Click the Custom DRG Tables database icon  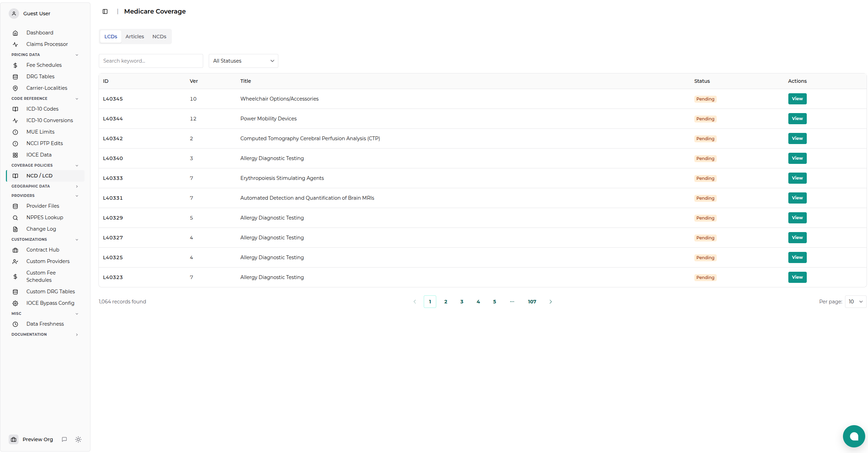[15, 292]
